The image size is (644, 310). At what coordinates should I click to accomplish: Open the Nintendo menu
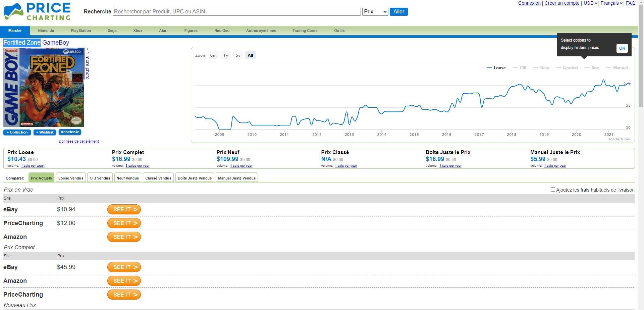point(46,31)
